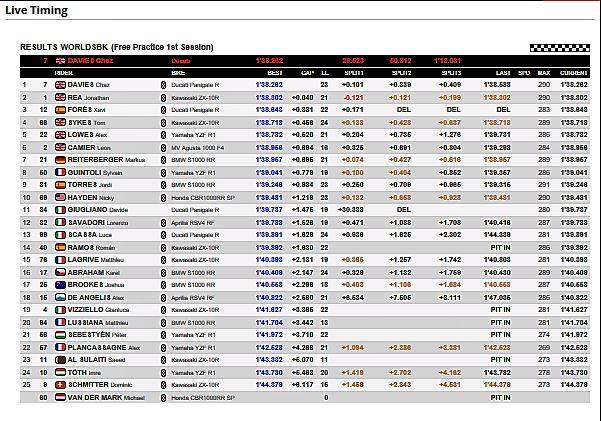Screen dimensions: 601x421
Task: Click the French flag next to GUINTOLI Sylvain
Action: [x=60, y=173]
